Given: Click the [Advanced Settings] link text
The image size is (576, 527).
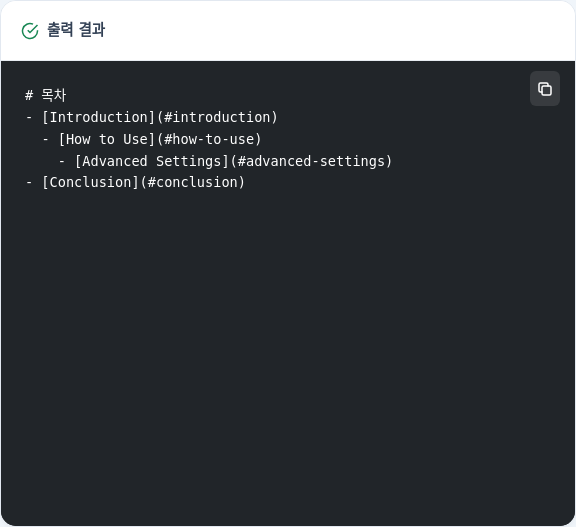Looking at the screenshot, I should [152, 161].
